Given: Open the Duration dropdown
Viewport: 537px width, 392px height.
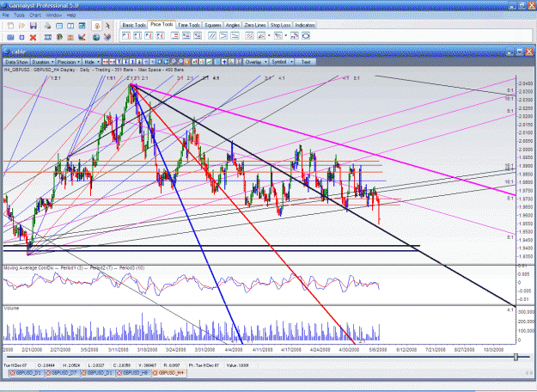Looking at the screenshot, I should tap(43, 62).
